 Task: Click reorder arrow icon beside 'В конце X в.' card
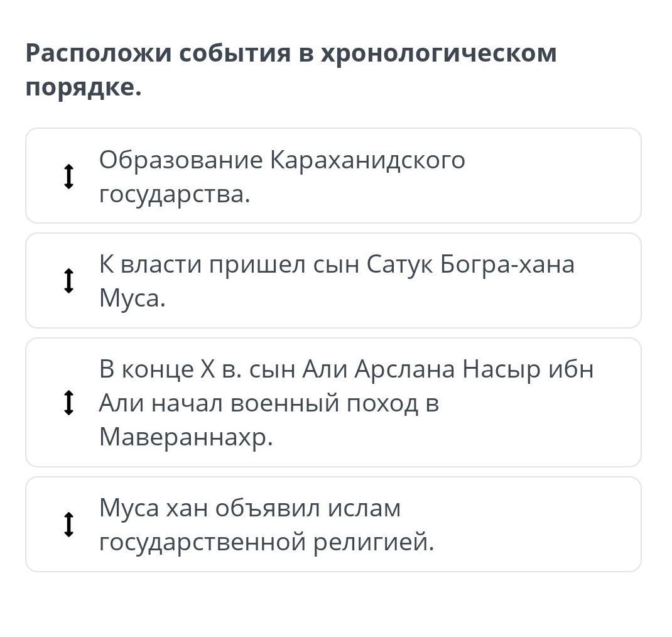pyautogui.click(x=69, y=403)
